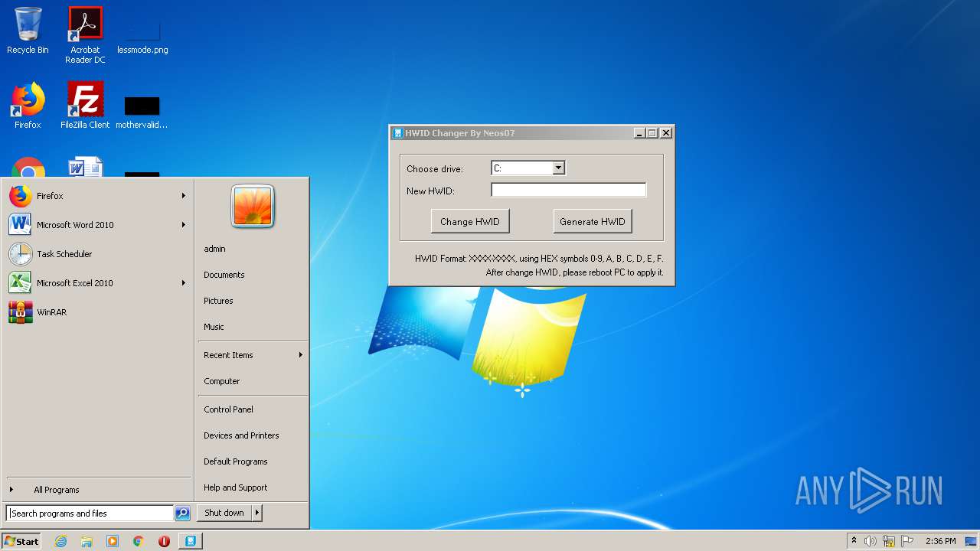Launch WinRAR from Start menu
This screenshot has width=980, height=551.
[98, 312]
